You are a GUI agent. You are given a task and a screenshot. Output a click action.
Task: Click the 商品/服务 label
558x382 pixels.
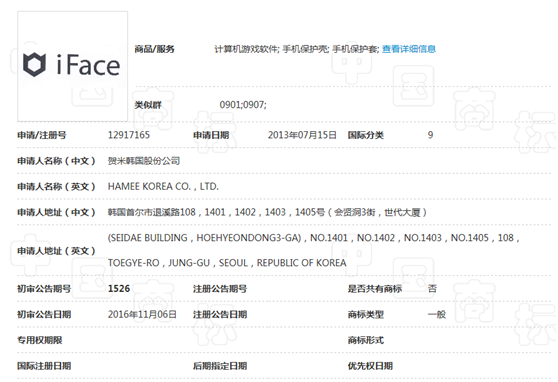(x=154, y=49)
